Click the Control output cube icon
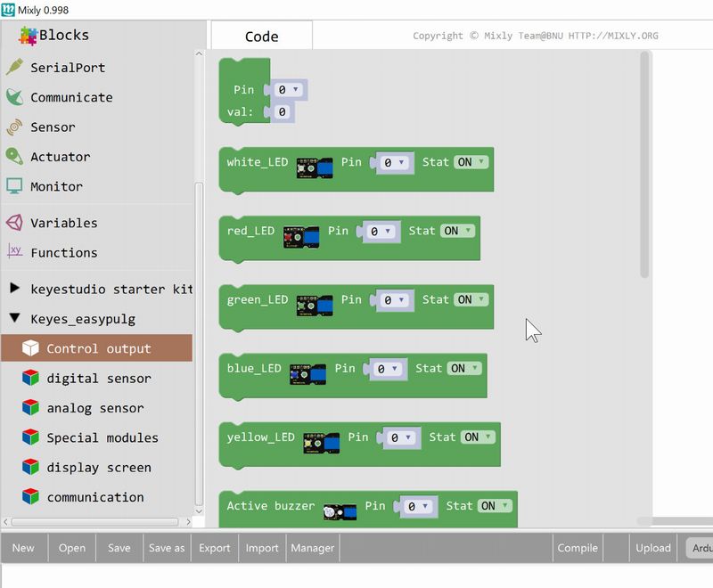This screenshot has height=588, width=713. point(30,348)
